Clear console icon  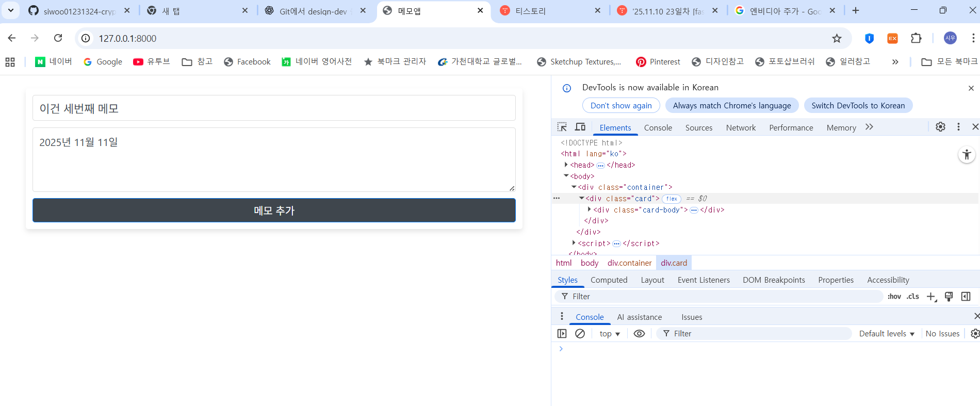click(580, 334)
